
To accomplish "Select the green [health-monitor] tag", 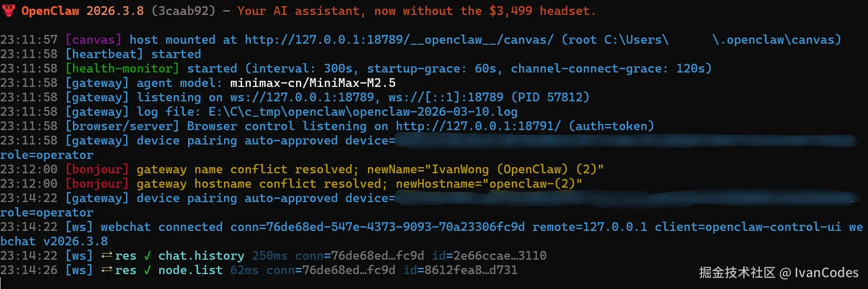I will click(x=122, y=68).
